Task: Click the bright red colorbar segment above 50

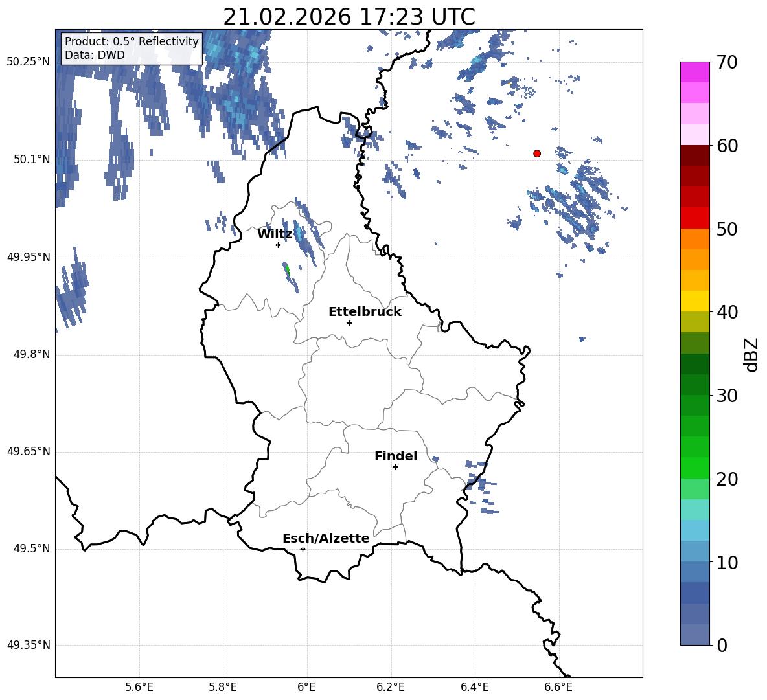Action: coord(694,218)
